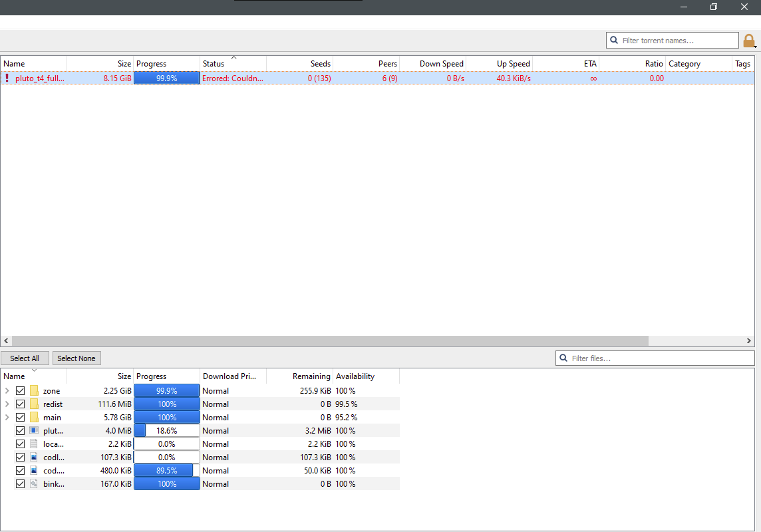Click the cod... image file icon of the 480.0 KiB file

pos(34,470)
